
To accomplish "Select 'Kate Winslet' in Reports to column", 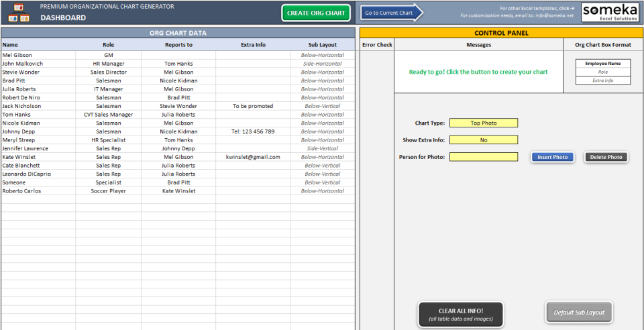I will 178,191.
